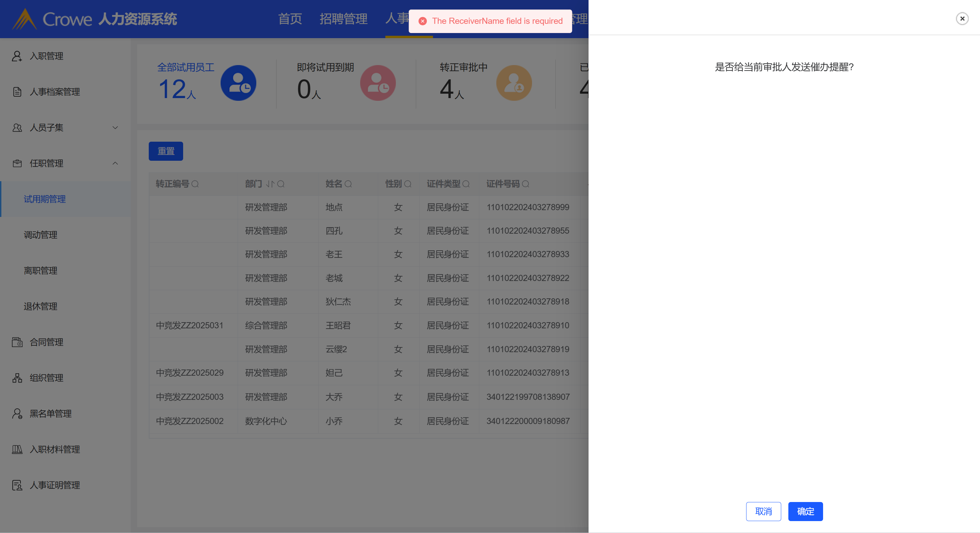Viewport: 980px width, 533px height.
Task: Click the search icon beside 证件号码 header
Action: pyautogui.click(x=525, y=184)
